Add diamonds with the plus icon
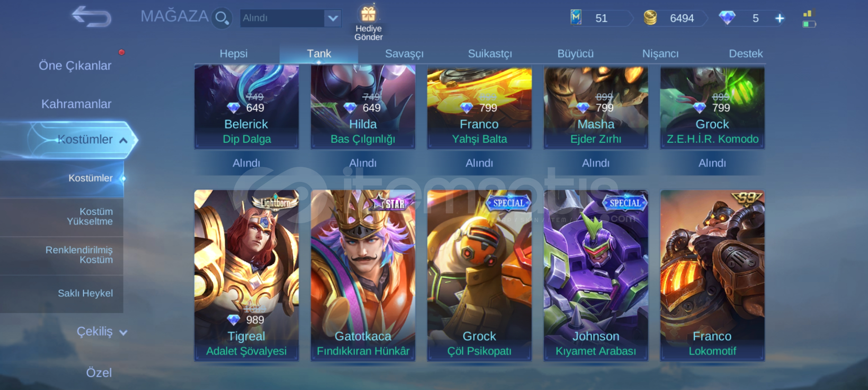 (x=780, y=18)
